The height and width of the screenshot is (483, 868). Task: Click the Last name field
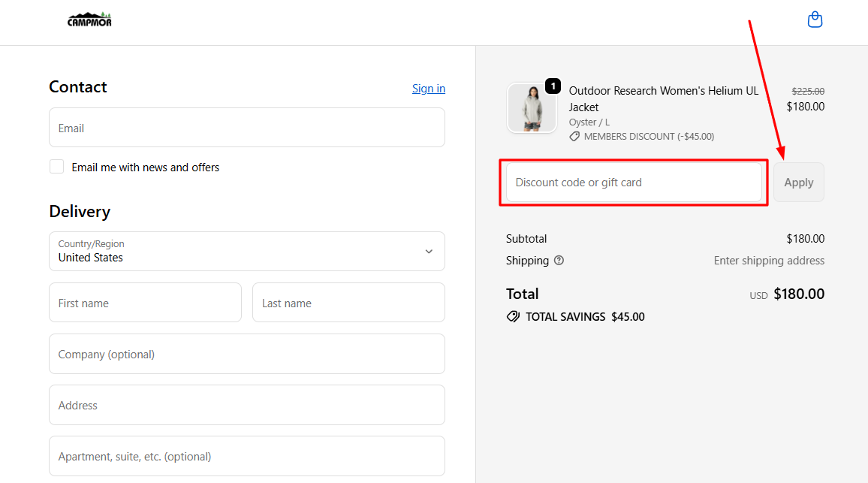tap(348, 303)
